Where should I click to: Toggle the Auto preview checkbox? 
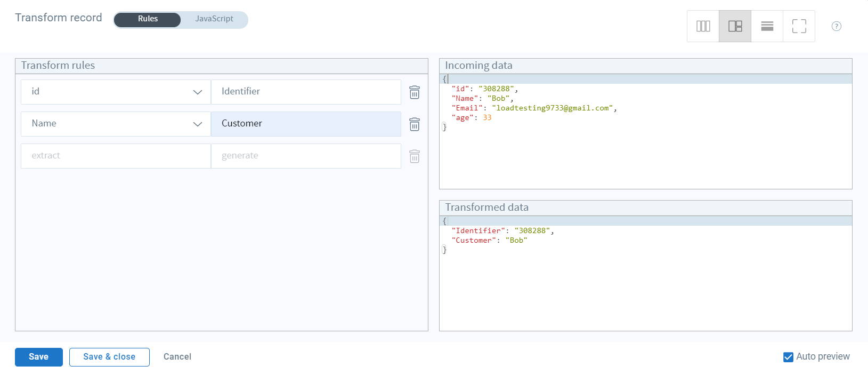click(x=788, y=357)
